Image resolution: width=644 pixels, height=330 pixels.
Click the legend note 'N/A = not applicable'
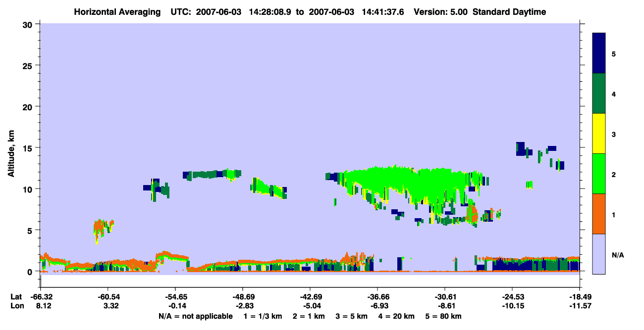pyautogui.click(x=195, y=316)
